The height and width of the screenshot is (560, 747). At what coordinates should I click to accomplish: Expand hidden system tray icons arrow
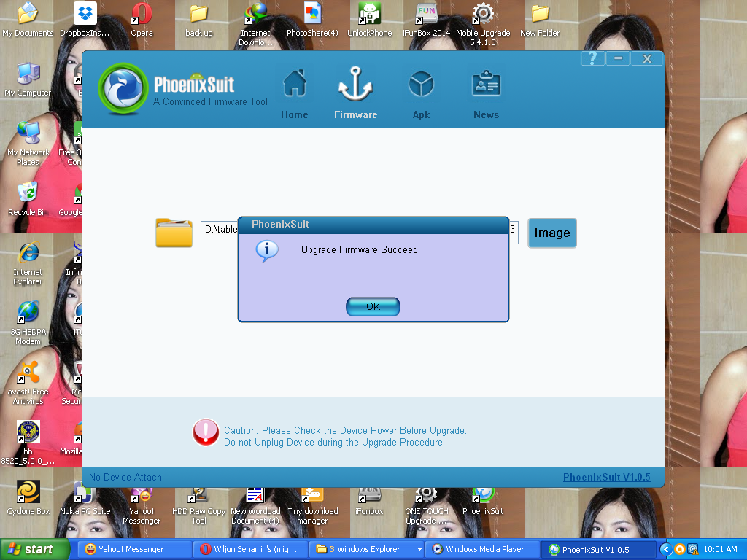click(665, 549)
